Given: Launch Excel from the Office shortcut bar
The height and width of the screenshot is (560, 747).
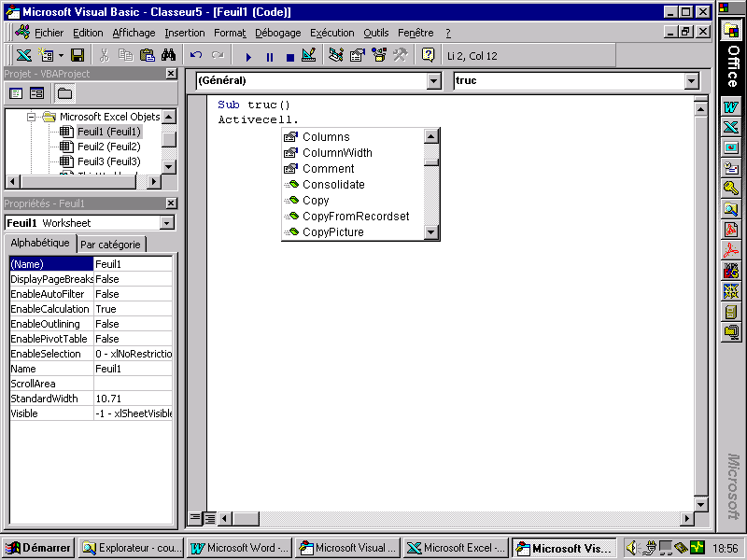Looking at the screenshot, I should point(731,127).
